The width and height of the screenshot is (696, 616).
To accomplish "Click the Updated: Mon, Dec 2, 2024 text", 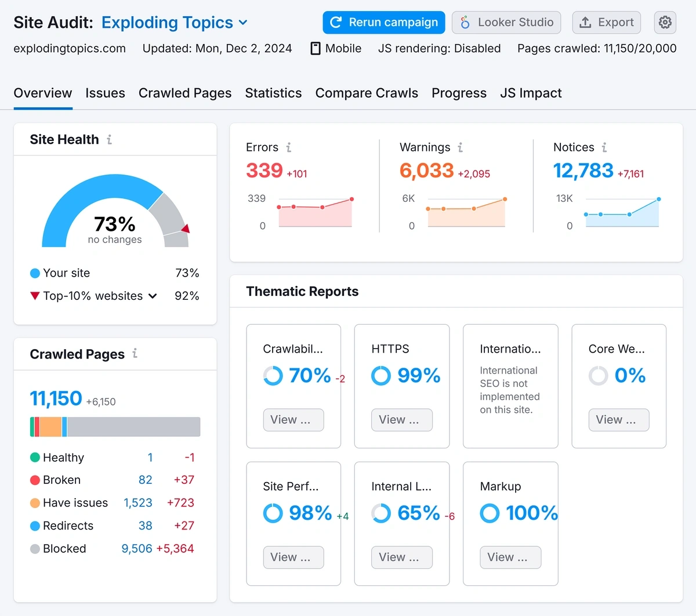I will pos(217,49).
